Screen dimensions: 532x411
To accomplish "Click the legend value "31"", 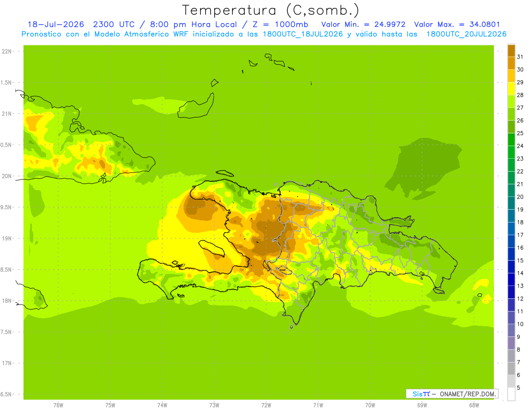I will 520,57.
